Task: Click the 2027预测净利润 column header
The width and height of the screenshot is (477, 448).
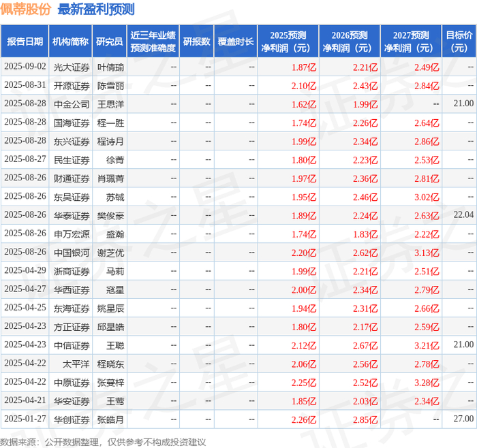Action: [x=411, y=42]
